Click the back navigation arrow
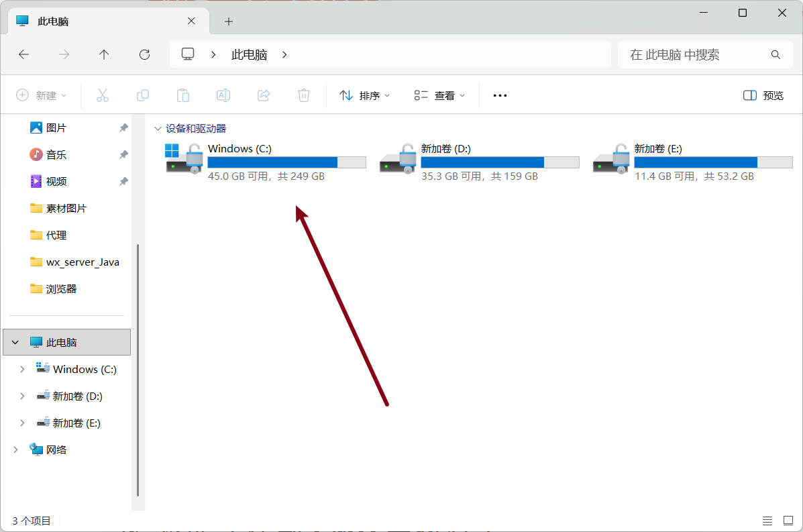 24,55
